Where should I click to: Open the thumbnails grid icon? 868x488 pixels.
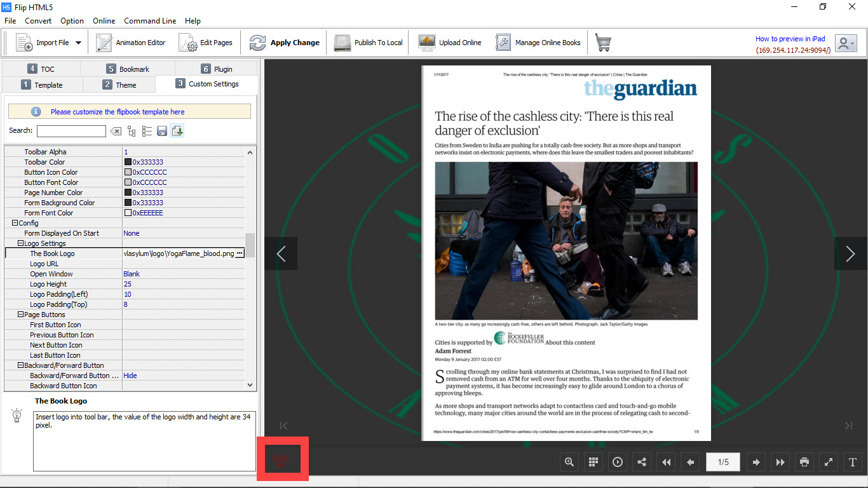point(593,462)
